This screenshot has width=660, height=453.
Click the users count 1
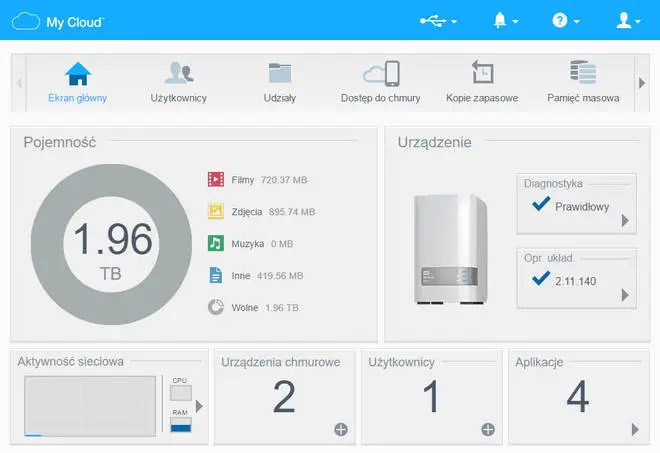pyautogui.click(x=431, y=396)
